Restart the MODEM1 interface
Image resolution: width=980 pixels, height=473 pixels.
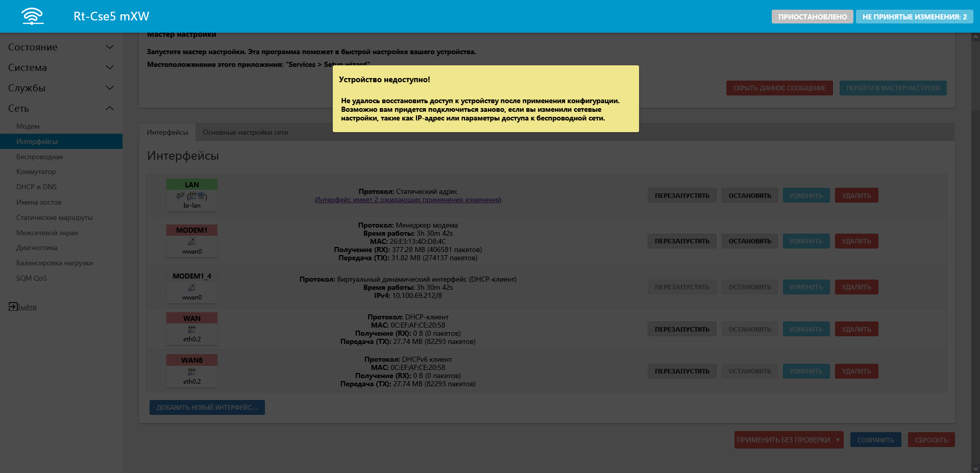pos(682,241)
